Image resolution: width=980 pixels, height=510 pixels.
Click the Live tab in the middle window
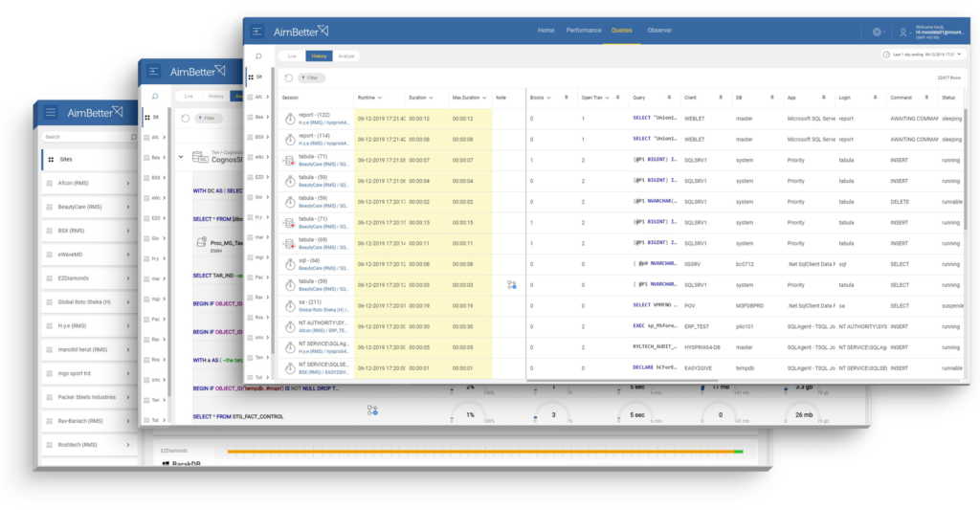(189, 97)
